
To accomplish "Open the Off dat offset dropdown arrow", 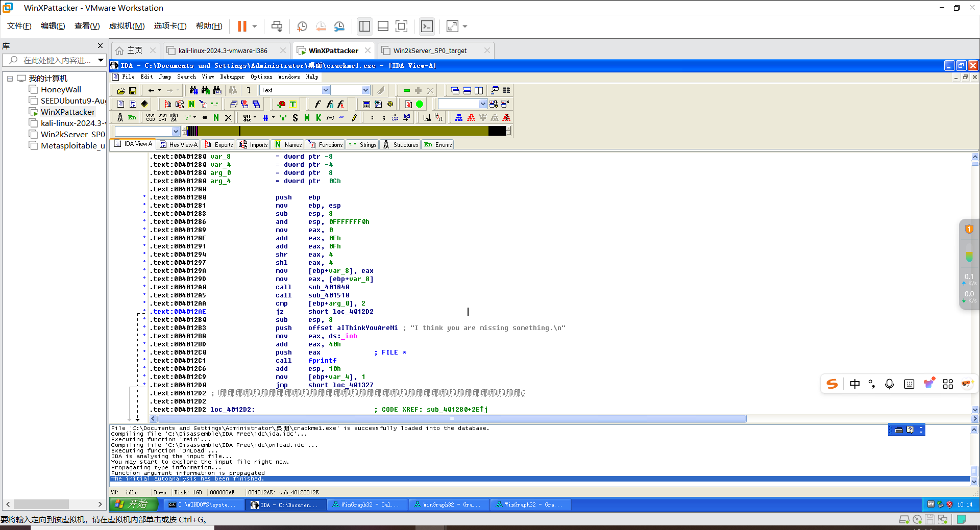I will pyautogui.click(x=255, y=118).
